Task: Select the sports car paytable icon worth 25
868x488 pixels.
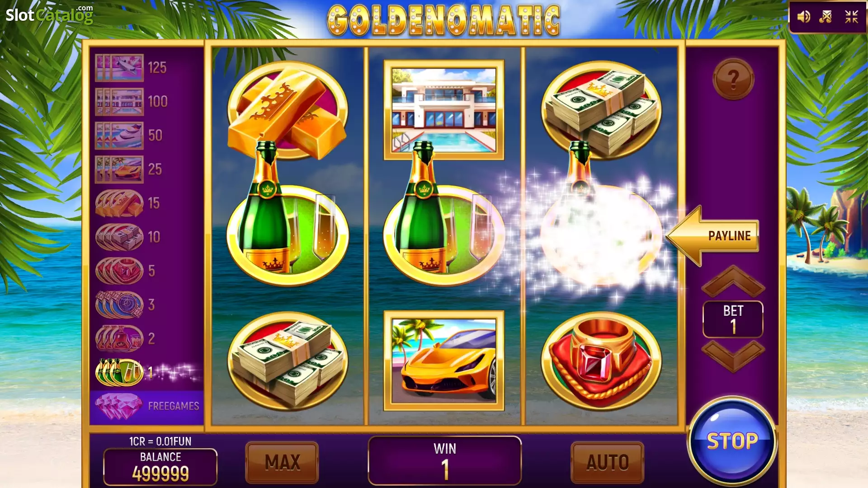Action: tap(119, 169)
